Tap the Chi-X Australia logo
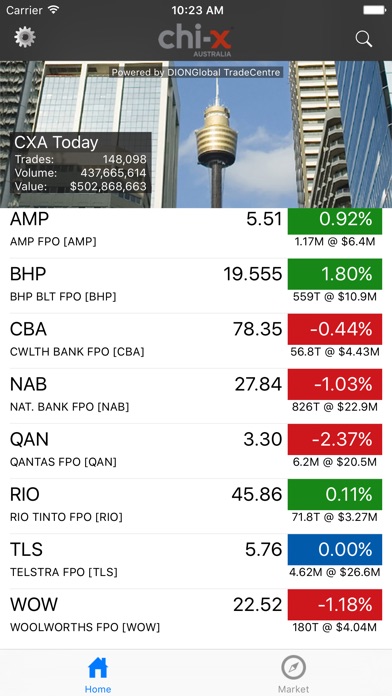The height and width of the screenshot is (696, 392). coord(196,40)
